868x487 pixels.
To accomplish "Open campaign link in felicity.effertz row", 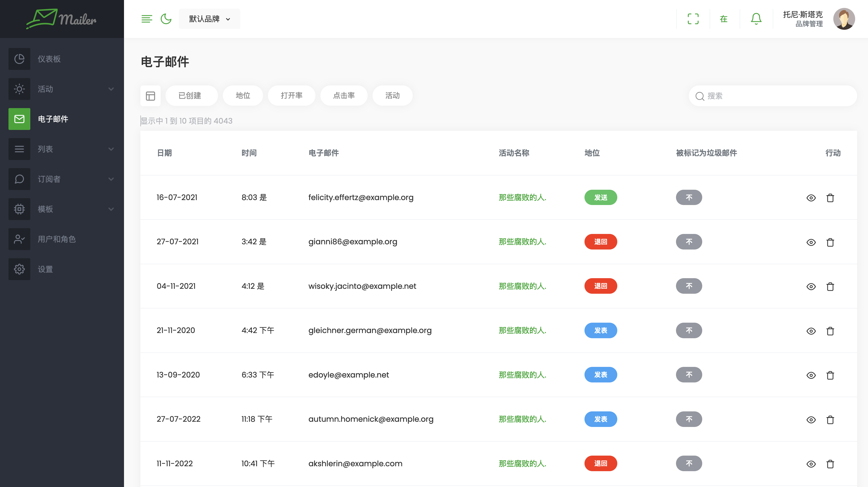I will click(x=522, y=197).
